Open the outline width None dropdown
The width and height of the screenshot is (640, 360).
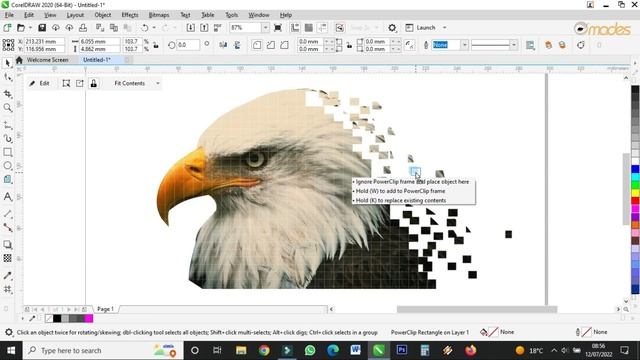464,45
